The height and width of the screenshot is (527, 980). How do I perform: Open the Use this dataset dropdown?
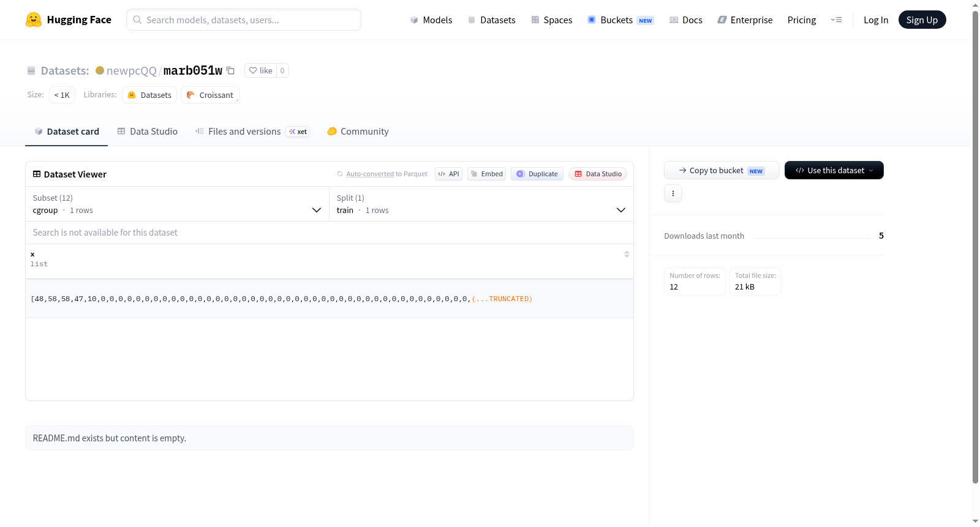click(x=834, y=170)
